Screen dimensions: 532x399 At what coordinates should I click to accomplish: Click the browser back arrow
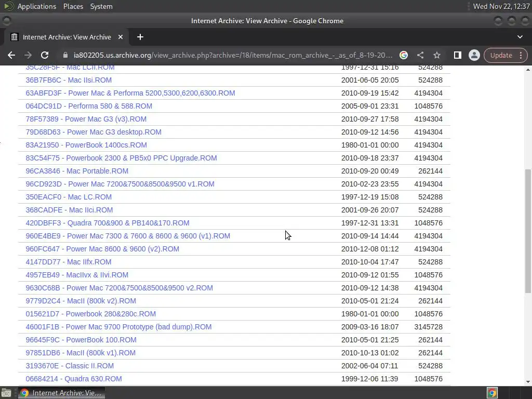[x=11, y=55]
